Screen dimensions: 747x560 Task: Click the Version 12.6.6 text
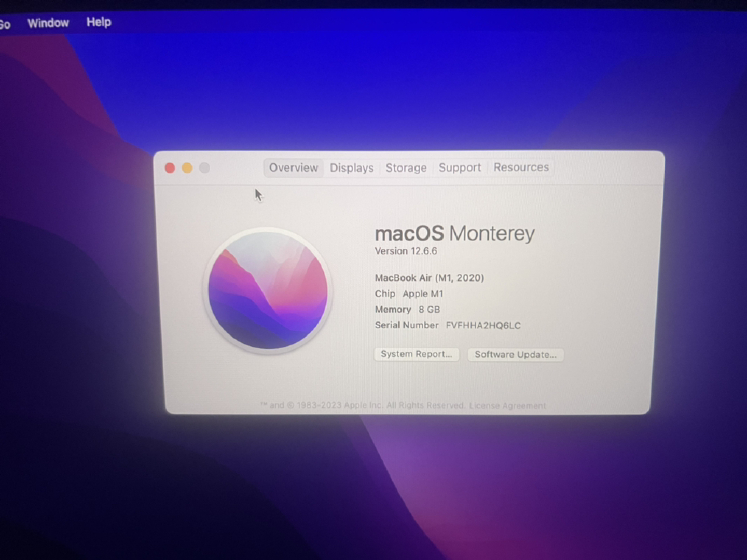(406, 251)
